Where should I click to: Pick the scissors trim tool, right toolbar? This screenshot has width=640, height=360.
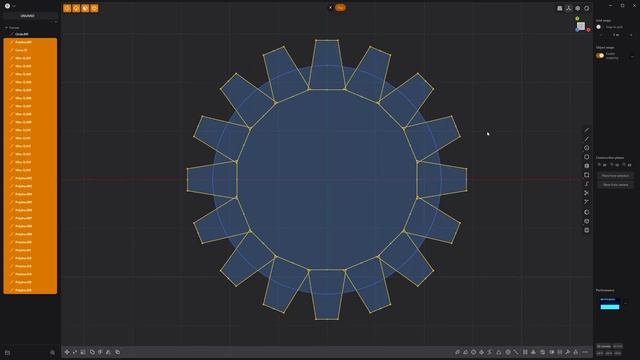pyautogui.click(x=587, y=193)
